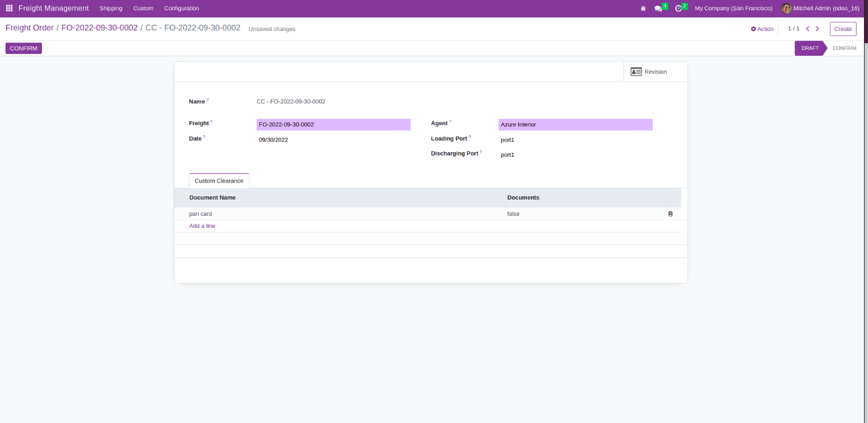The height and width of the screenshot is (423, 868).
Task: Open the Freight field dropdown
Action: pos(334,125)
